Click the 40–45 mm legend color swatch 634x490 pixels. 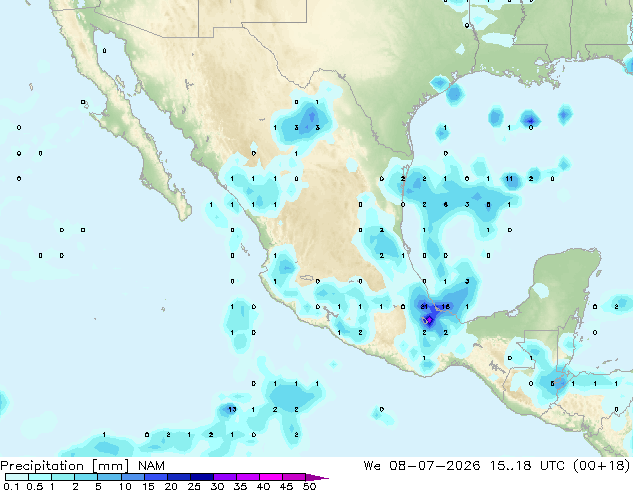(271, 477)
